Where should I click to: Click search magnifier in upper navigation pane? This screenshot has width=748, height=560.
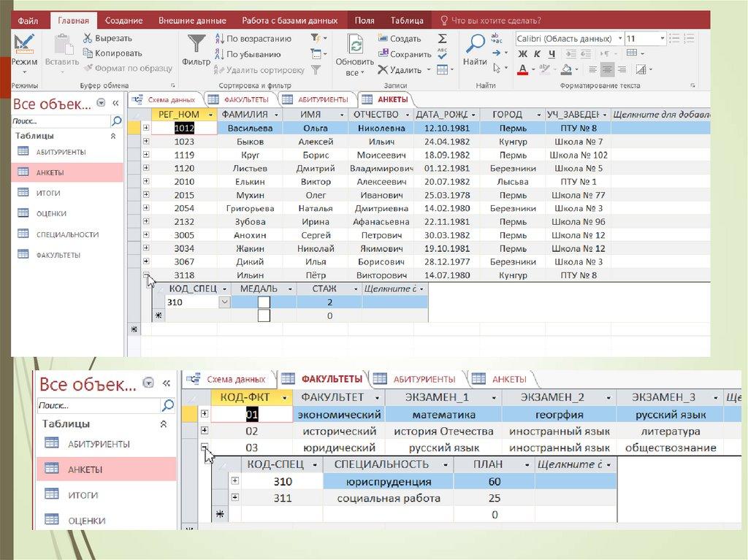(116, 121)
